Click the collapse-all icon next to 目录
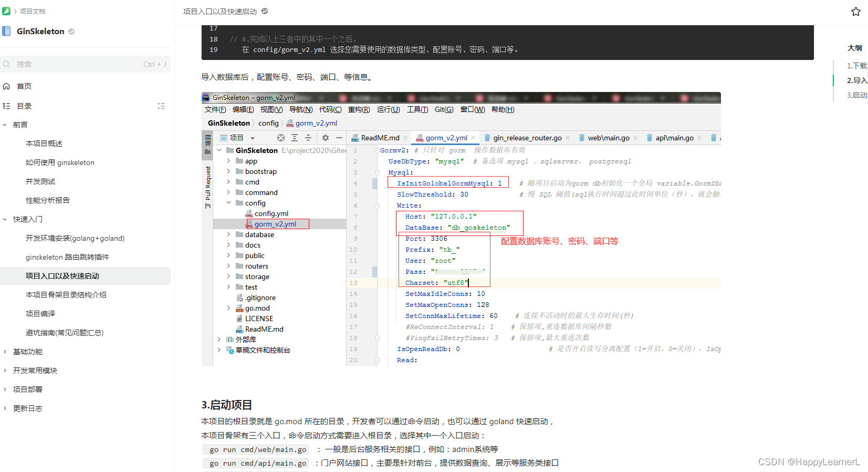 tap(161, 106)
